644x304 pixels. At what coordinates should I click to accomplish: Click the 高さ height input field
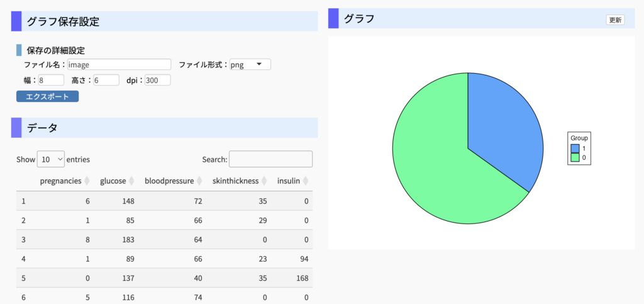[106, 80]
